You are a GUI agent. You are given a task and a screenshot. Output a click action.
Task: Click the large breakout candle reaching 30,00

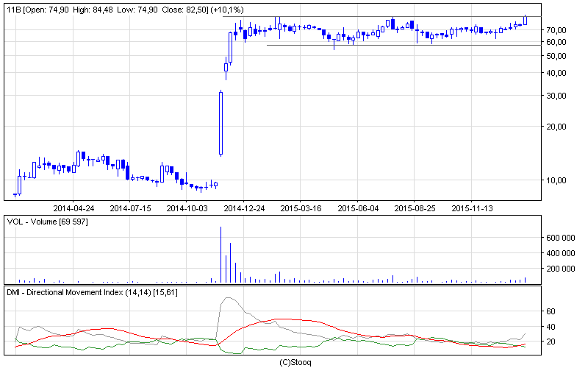click(x=221, y=123)
